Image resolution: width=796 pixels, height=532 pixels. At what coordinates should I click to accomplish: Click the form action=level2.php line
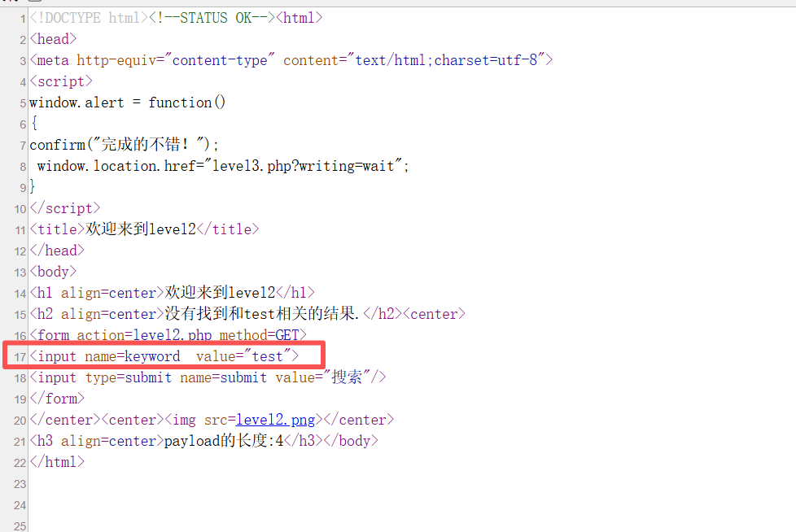(168, 334)
